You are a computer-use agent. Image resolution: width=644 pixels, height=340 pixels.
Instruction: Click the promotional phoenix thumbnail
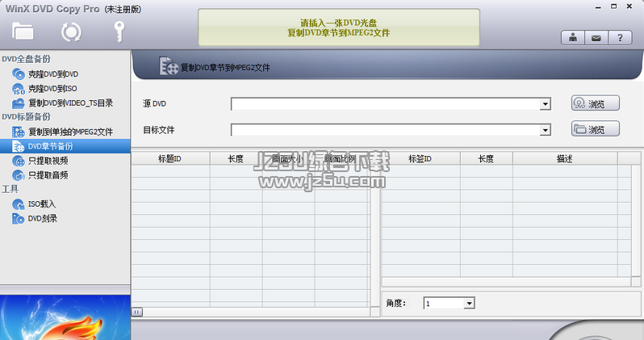pyautogui.click(x=65, y=317)
